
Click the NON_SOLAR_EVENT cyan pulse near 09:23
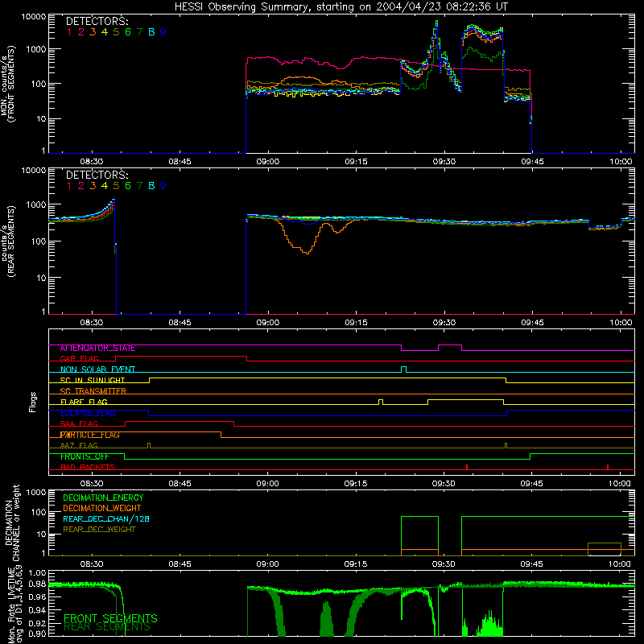(x=404, y=369)
